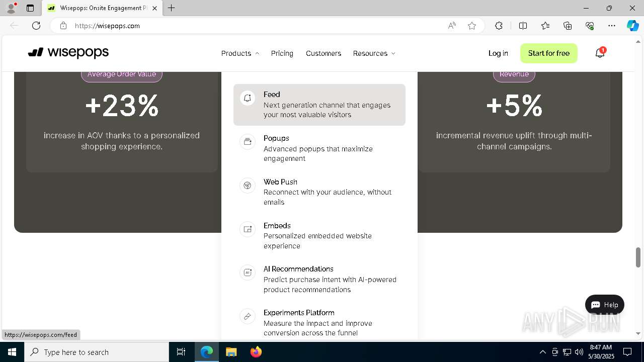Click the Average Order Value tag
The width and height of the screenshot is (644, 362).
point(122,74)
